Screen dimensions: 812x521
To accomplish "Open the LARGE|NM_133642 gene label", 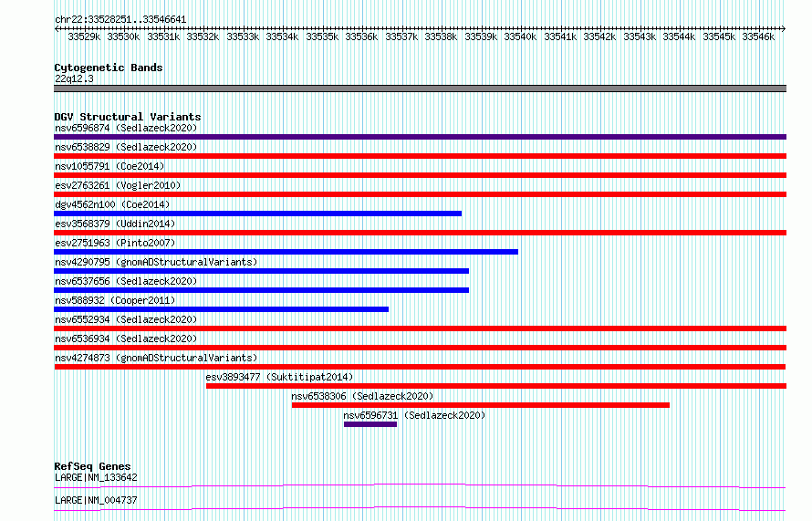I will (96, 477).
